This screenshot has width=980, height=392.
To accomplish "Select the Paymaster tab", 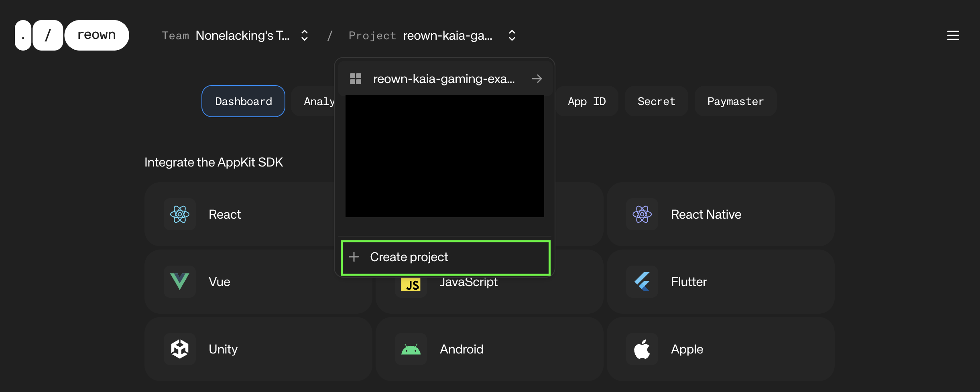I will point(735,101).
